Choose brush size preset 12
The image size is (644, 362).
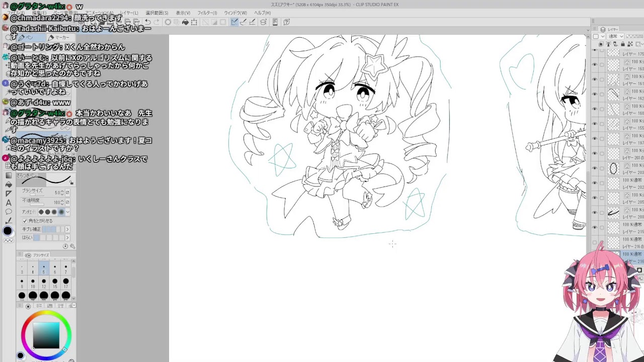44,283
